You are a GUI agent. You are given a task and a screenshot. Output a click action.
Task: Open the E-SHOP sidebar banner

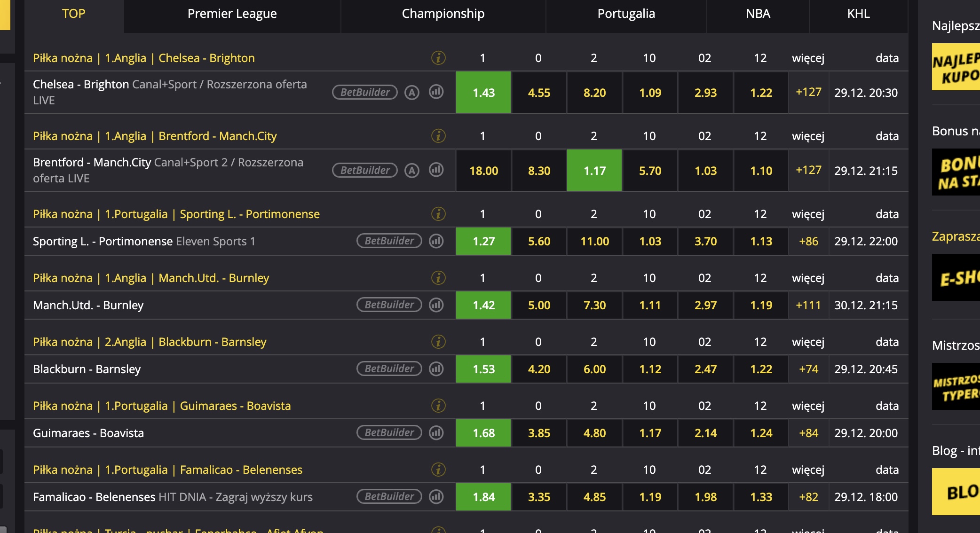[956, 277]
